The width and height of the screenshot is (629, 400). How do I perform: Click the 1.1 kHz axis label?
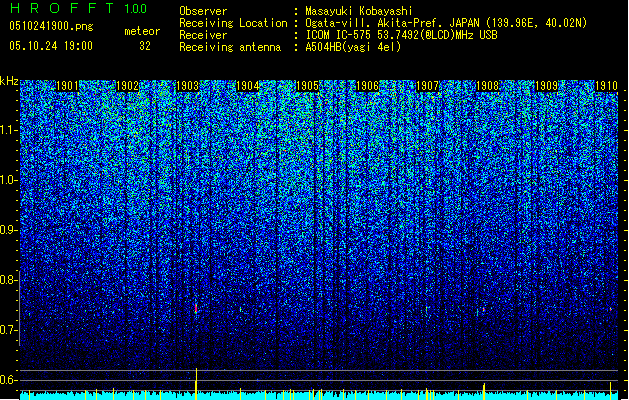(9, 130)
